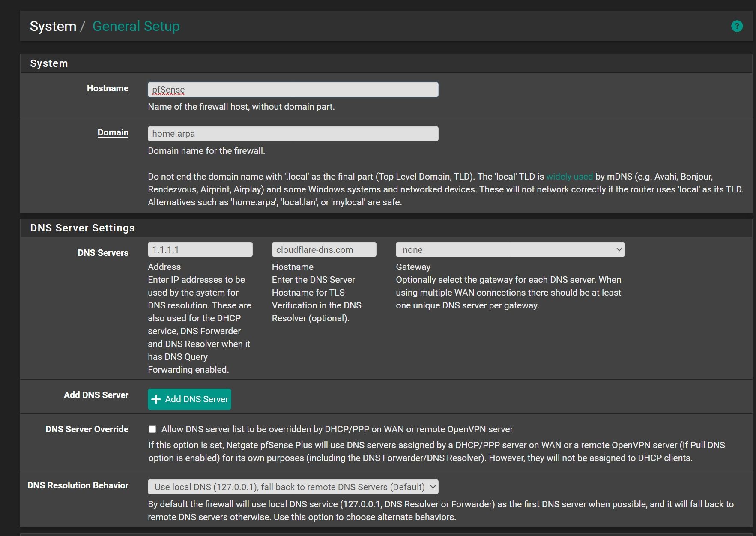
Task: Expand the DNS Resolution Behavior dropdown
Action: pos(293,487)
